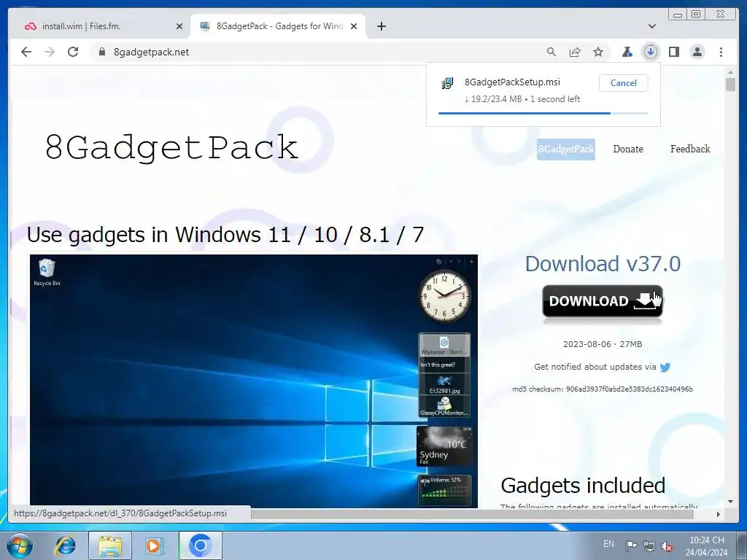Viewport: 747px width, 560px height.
Task: Click the padlock site info icon
Action: coord(101,52)
